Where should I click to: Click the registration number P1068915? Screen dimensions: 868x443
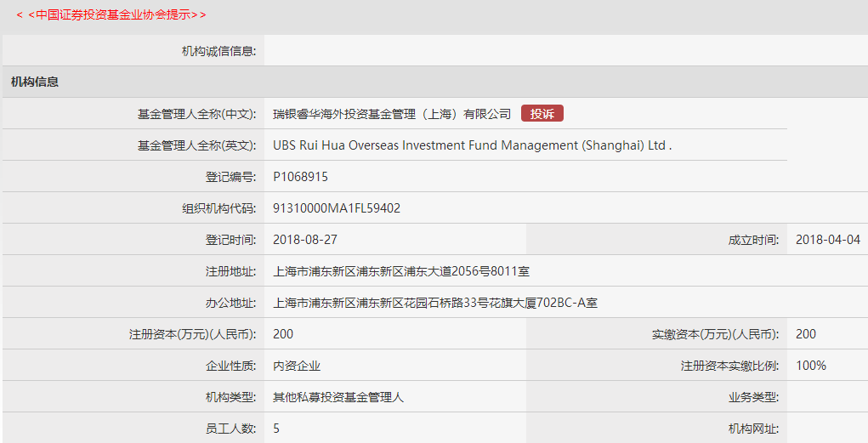pyautogui.click(x=301, y=177)
